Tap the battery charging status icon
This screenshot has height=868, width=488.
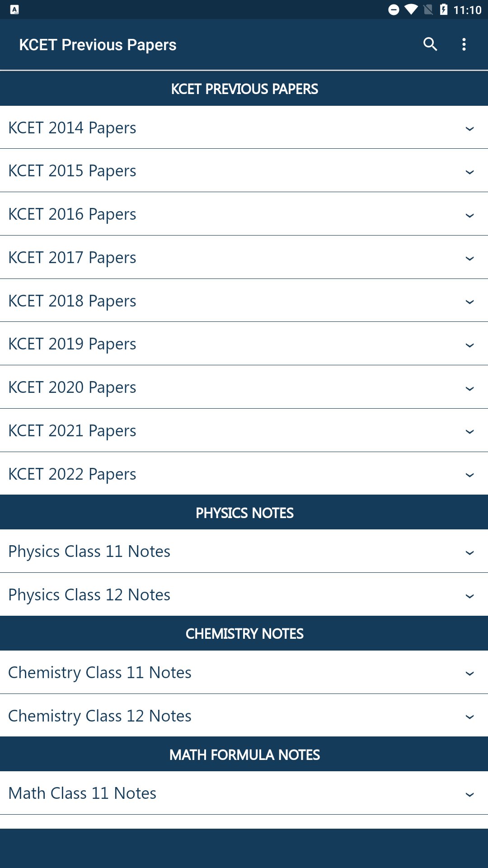pos(444,9)
